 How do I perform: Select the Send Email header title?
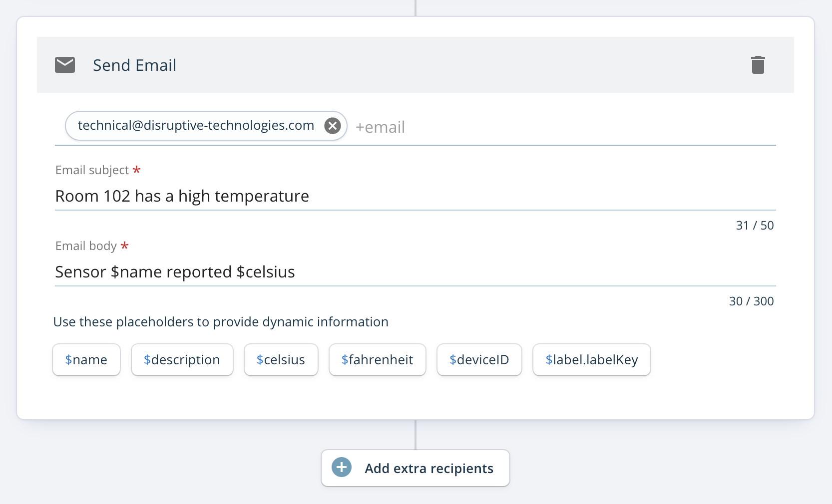[134, 65]
